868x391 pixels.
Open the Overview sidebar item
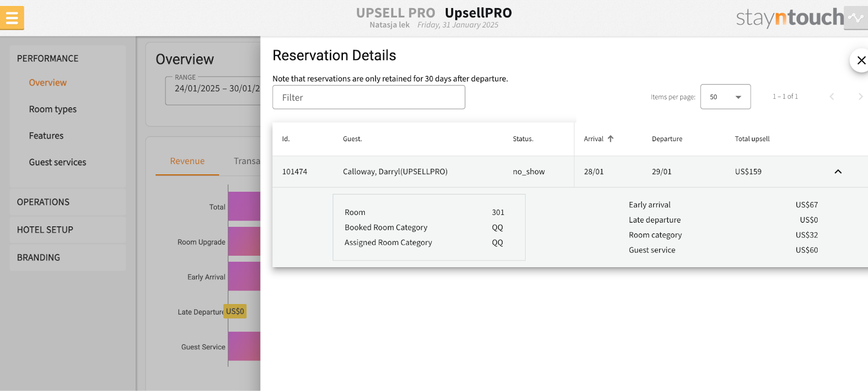click(x=48, y=83)
